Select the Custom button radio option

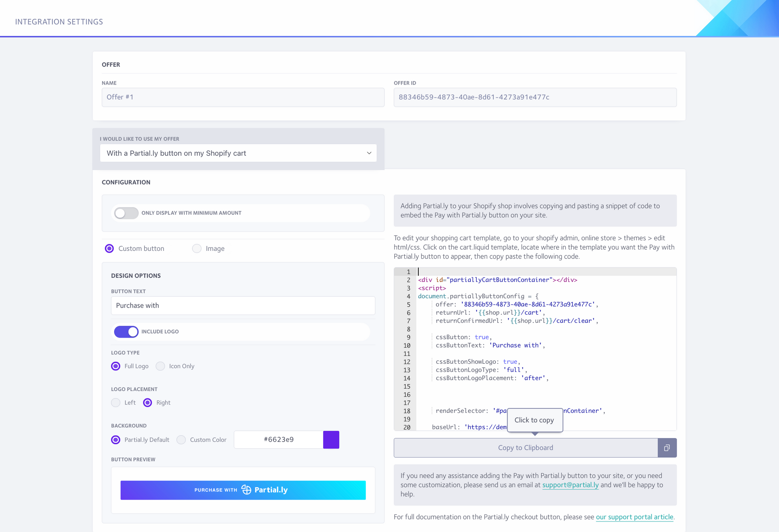pos(109,248)
